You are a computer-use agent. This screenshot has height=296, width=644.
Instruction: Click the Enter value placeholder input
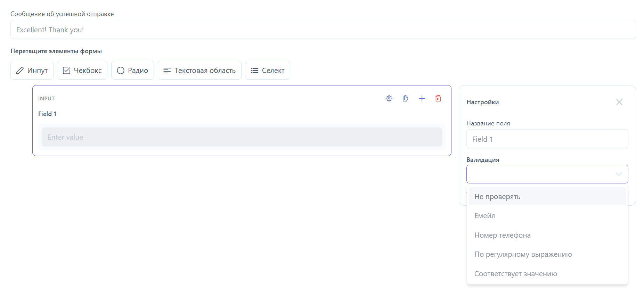[x=242, y=137]
